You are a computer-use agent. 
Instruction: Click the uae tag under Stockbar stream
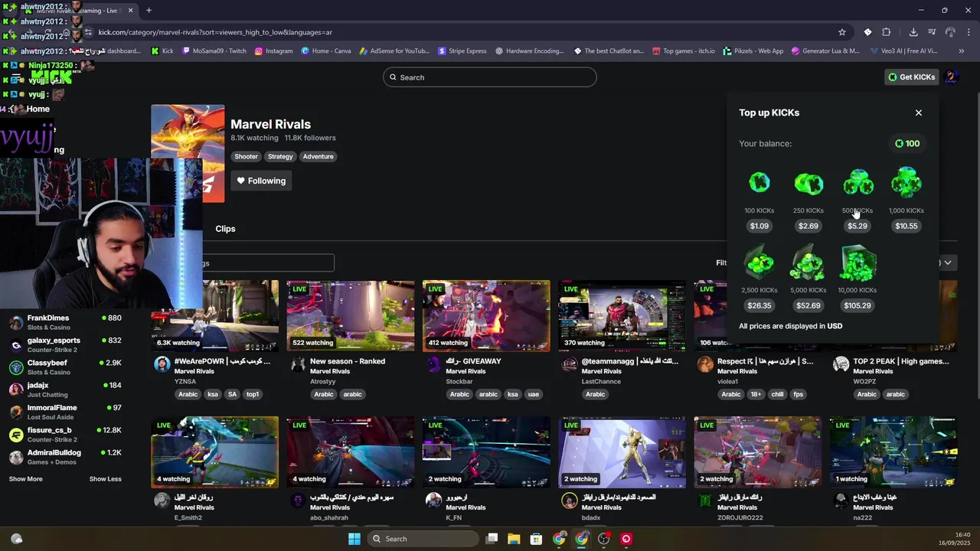[534, 394]
